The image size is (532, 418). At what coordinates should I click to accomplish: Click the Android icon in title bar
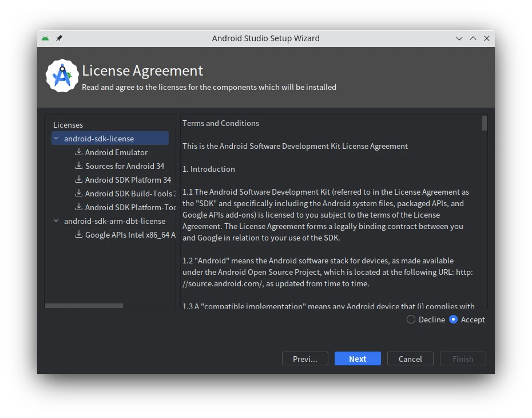coord(45,38)
